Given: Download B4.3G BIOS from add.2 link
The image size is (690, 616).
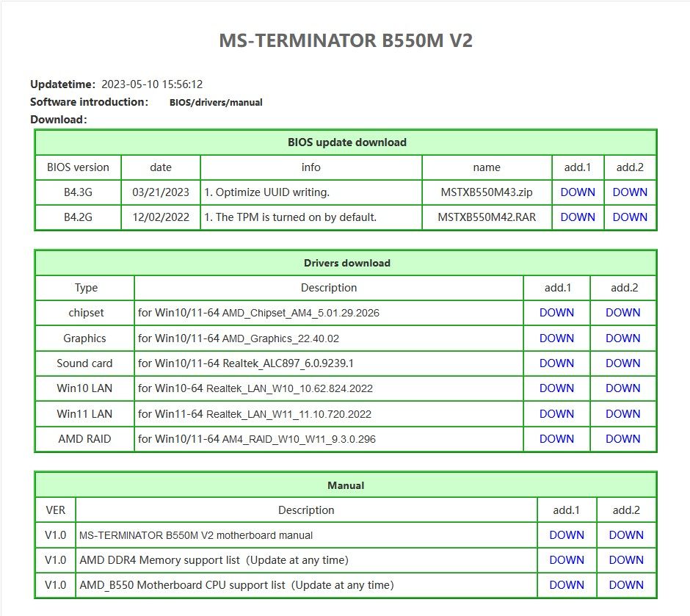Looking at the screenshot, I should [630, 192].
